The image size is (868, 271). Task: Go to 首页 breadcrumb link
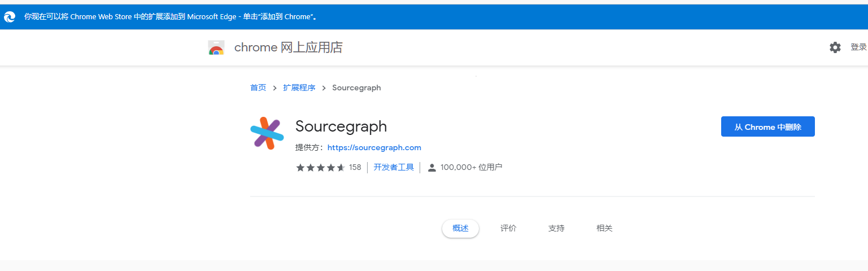pyautogui.click(x=258, y=88)
